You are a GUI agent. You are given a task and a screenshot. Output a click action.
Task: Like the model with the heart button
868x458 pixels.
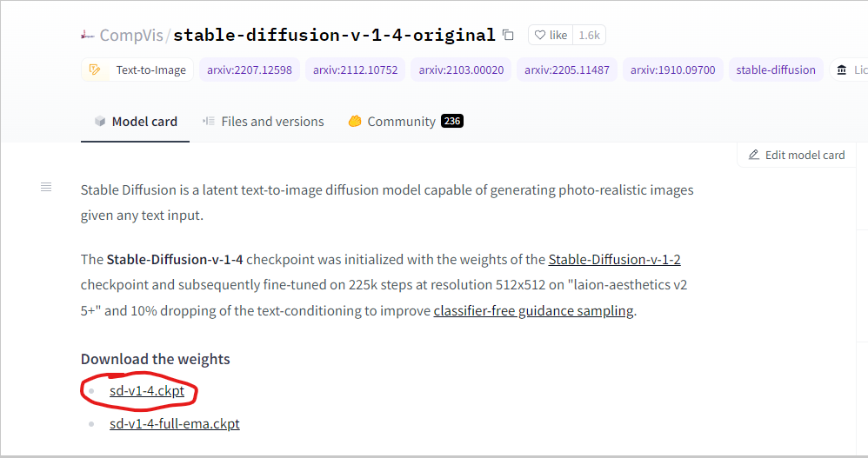point(551,36)
